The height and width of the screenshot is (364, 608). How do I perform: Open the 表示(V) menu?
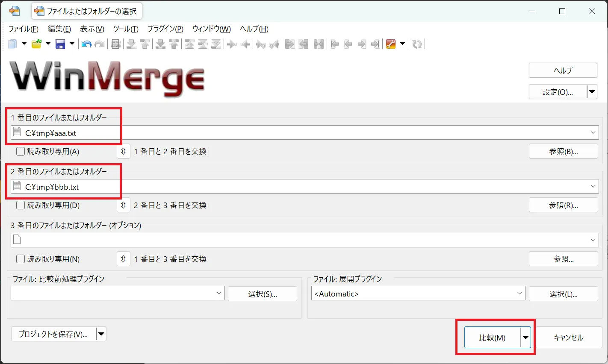pos(92,29)
